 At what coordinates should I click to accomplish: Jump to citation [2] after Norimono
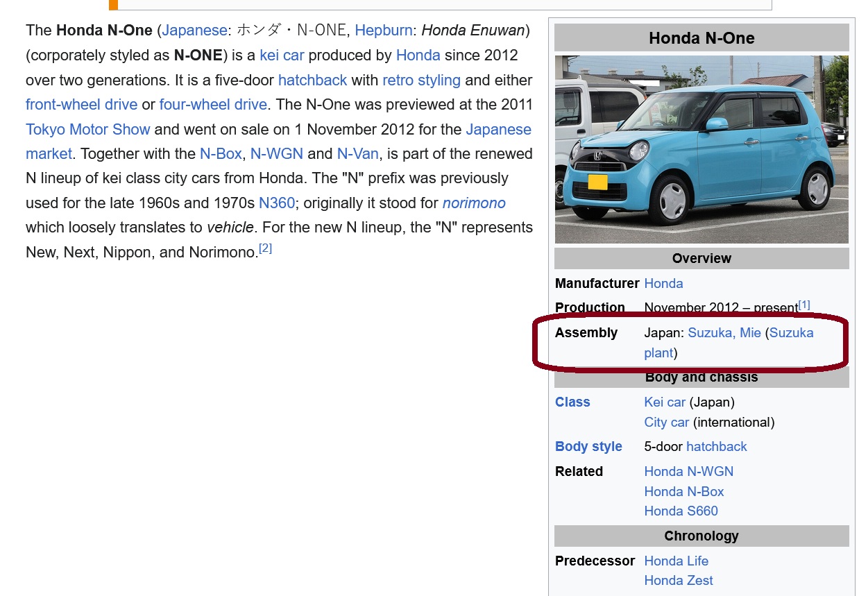[265, 248]
